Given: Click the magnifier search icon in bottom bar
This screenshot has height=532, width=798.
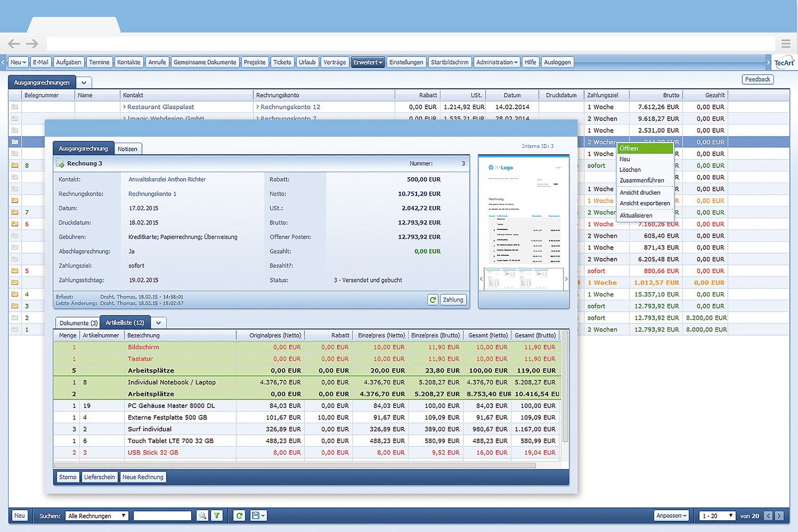Looking at the screenshot, I should [x=202, y=516].
